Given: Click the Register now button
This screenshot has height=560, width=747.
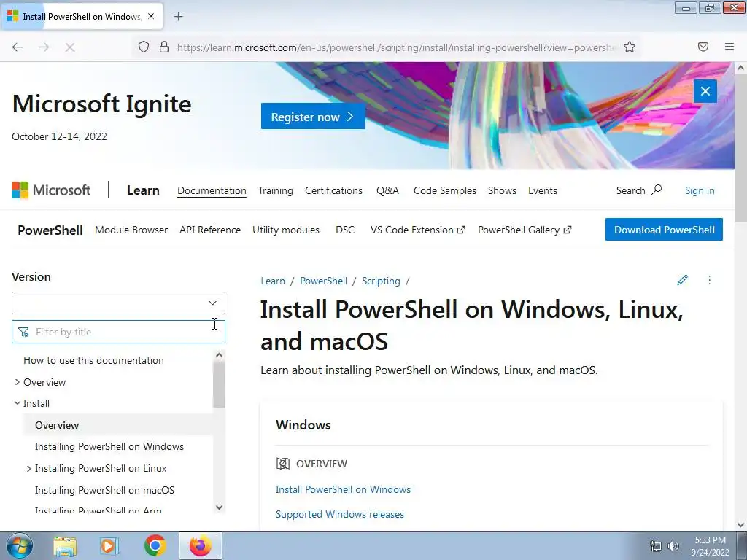Looking at the screenshot, I should [x=313, y=117].
